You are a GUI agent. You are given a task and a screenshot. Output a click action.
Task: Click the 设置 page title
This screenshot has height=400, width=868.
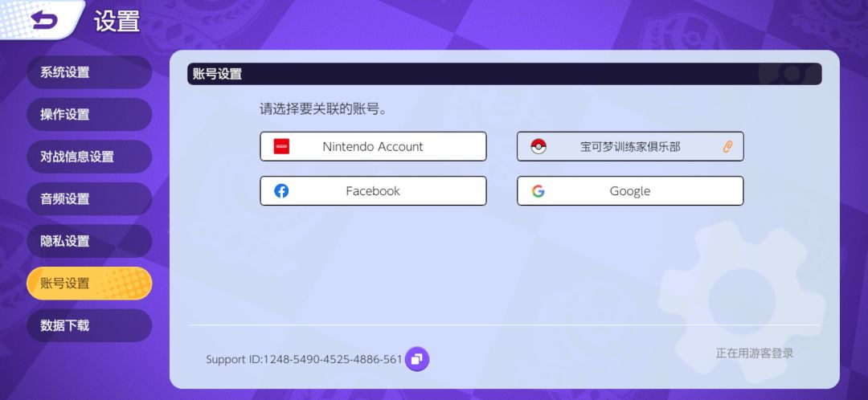tap(117, 21)
